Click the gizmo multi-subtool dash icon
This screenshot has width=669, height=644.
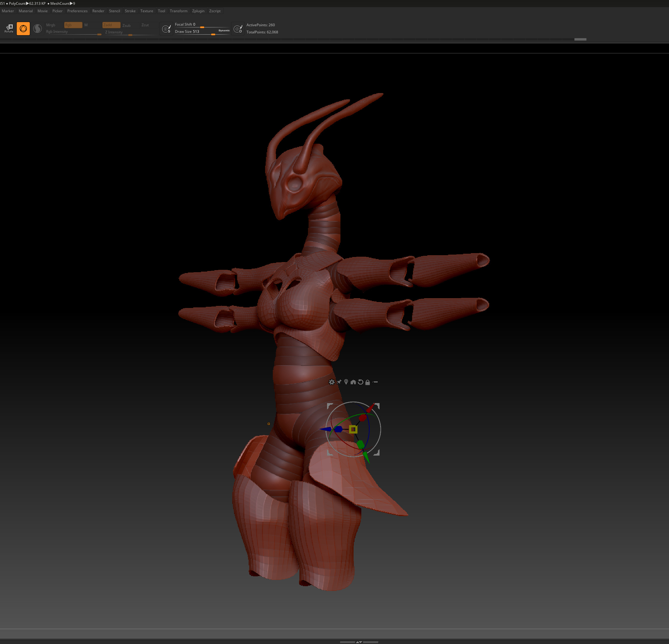tap(375, 382)
